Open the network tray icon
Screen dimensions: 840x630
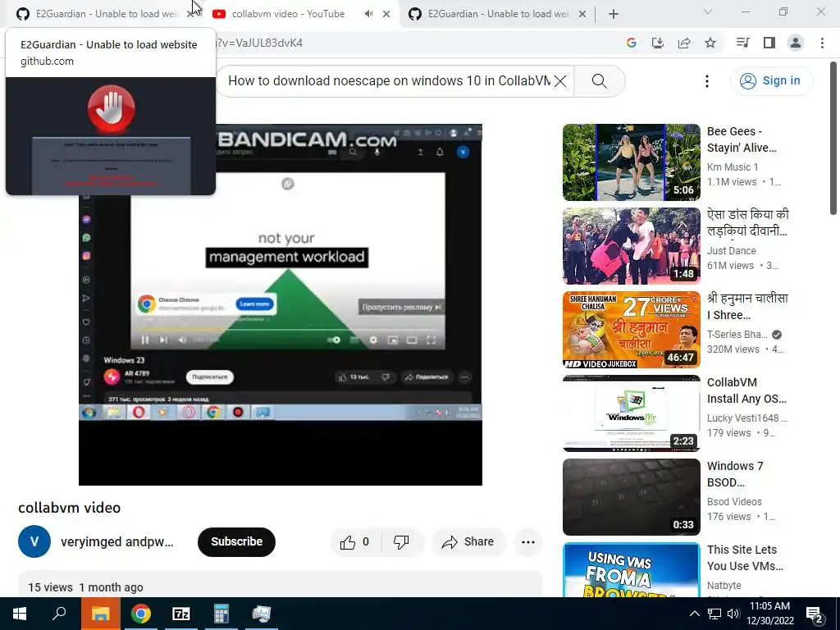point(714,614)
